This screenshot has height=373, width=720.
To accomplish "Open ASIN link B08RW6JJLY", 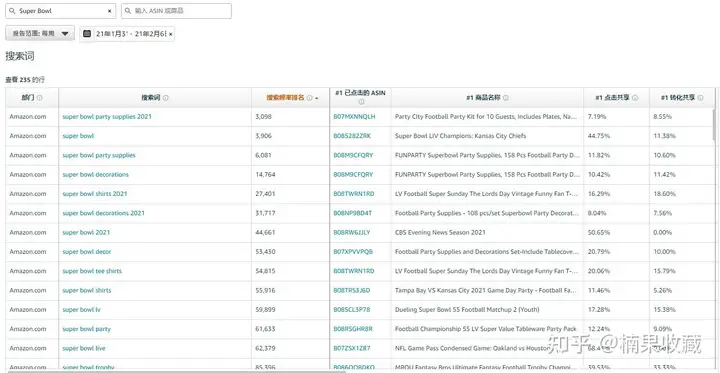I will pos(352,232).
